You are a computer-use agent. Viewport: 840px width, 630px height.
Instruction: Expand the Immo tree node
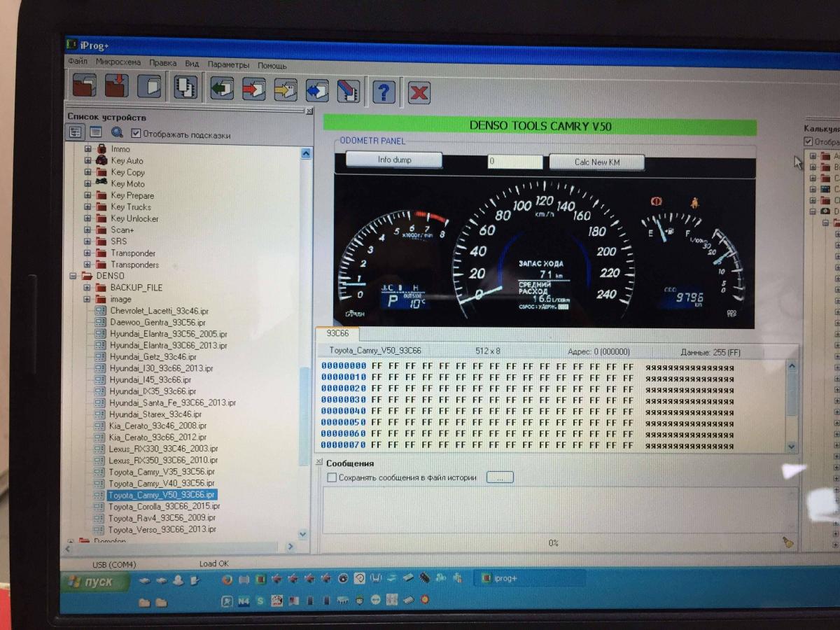87,149
